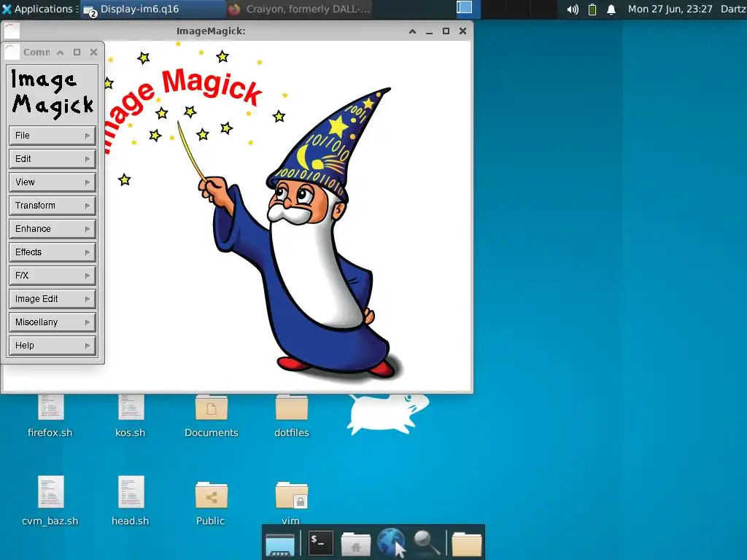The width and height of the screenshot is (747, 560).
Task: Click Show Desktop icon in the dock
Action: tap(280, 544)
